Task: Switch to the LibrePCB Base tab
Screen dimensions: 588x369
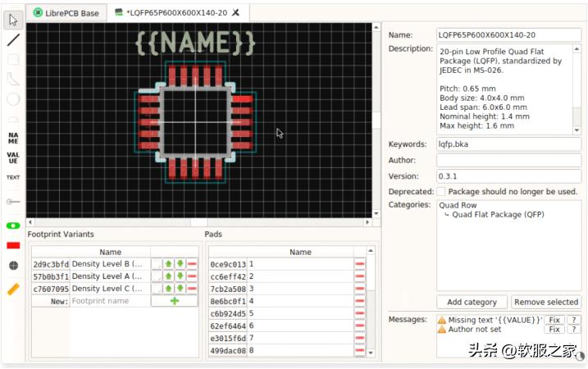Action: tap(66, 12)
